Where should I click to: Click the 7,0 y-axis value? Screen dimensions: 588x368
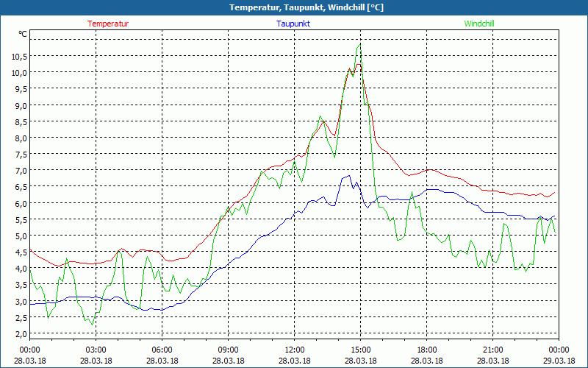21,171
